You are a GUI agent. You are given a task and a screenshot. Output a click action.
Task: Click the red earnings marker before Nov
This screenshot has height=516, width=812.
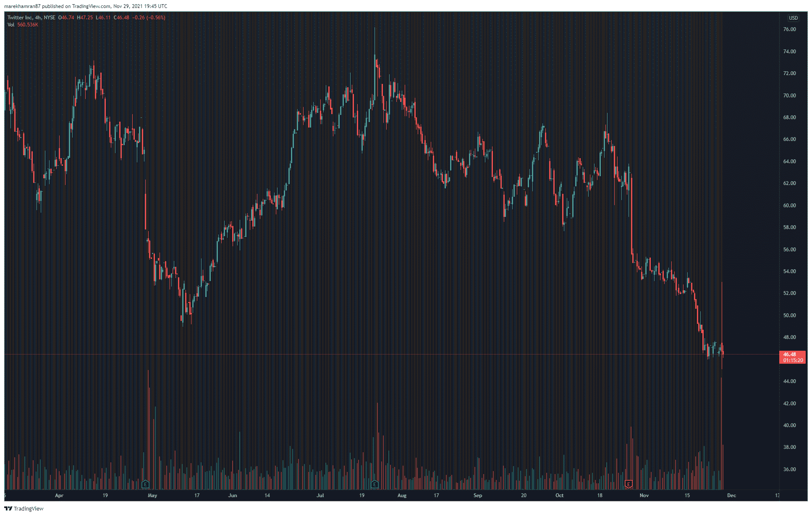click(629, 484)
